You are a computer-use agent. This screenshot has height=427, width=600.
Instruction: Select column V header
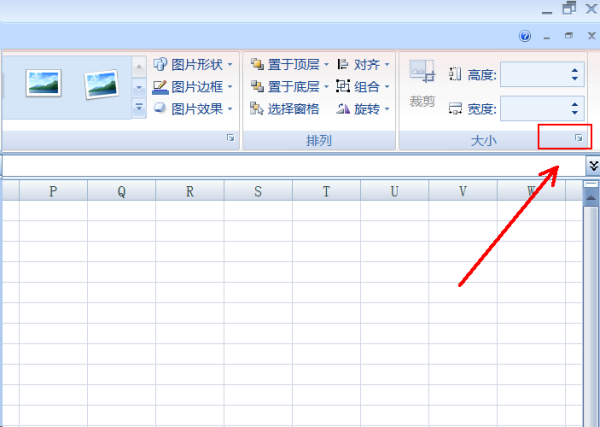(463, 191)
